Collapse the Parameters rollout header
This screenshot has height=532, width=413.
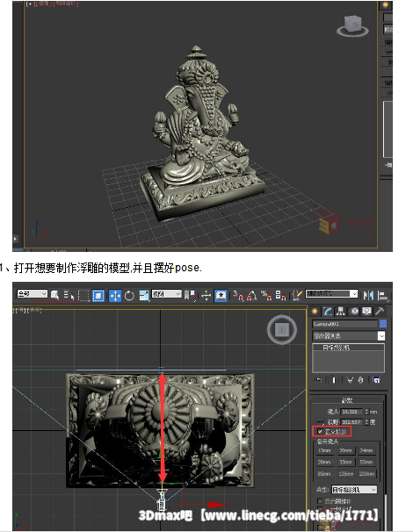tap(348, 400)
